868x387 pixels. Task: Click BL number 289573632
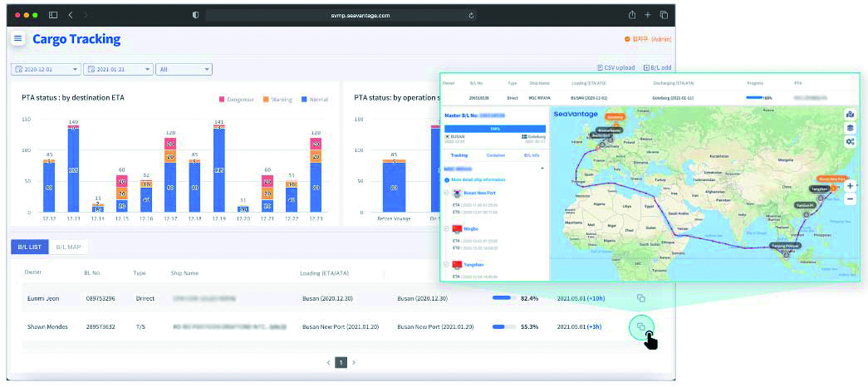101,326
